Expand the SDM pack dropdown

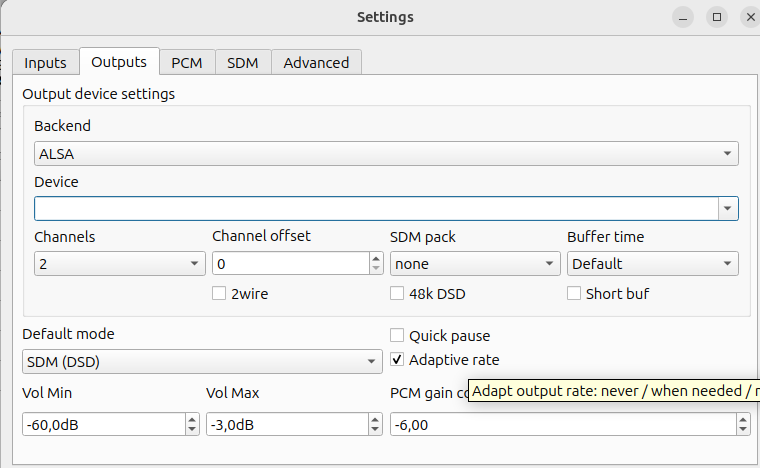pyautogui.click(x=474, y=264)
